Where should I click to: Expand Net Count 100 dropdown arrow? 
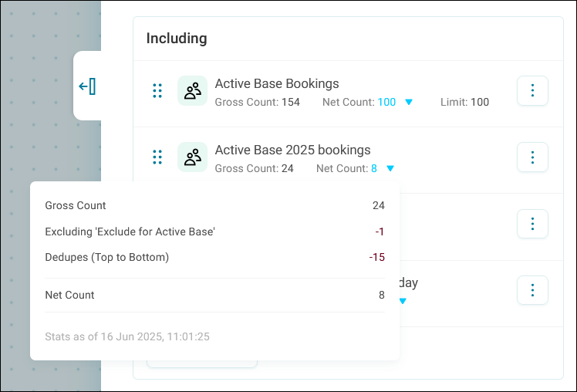click(x=409, y=102)
